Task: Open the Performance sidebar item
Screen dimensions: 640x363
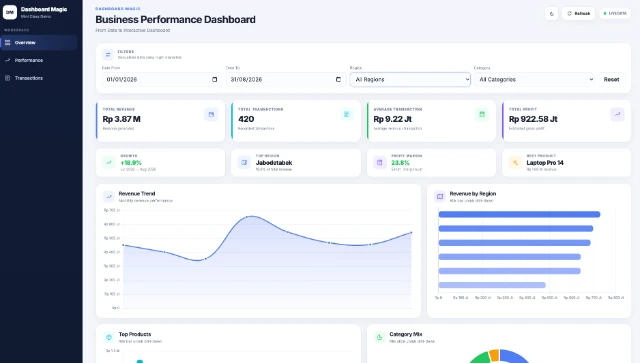Action: click(x=39, y=60)
